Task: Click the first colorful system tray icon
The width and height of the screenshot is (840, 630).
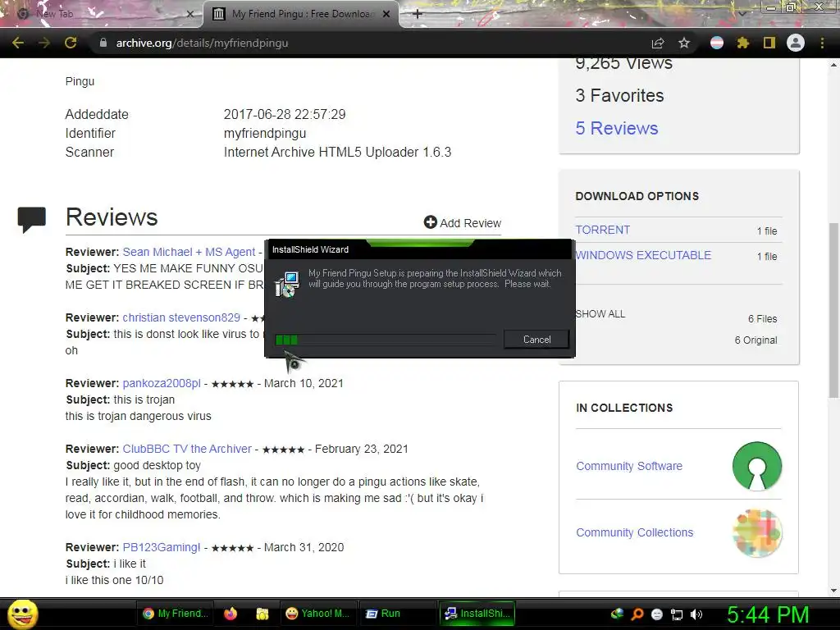Action: (617, 614)
